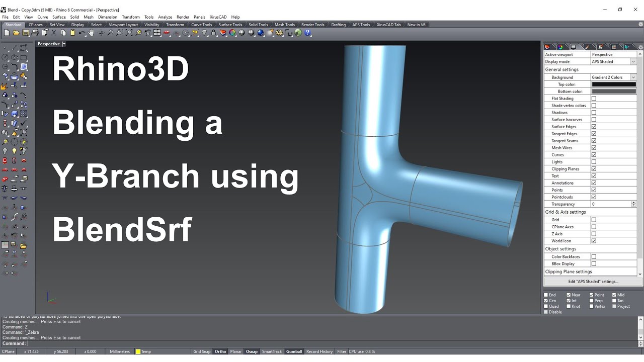Click the Top color black swatch
This screenshot has width=644, height=362.
pos(614,84)
